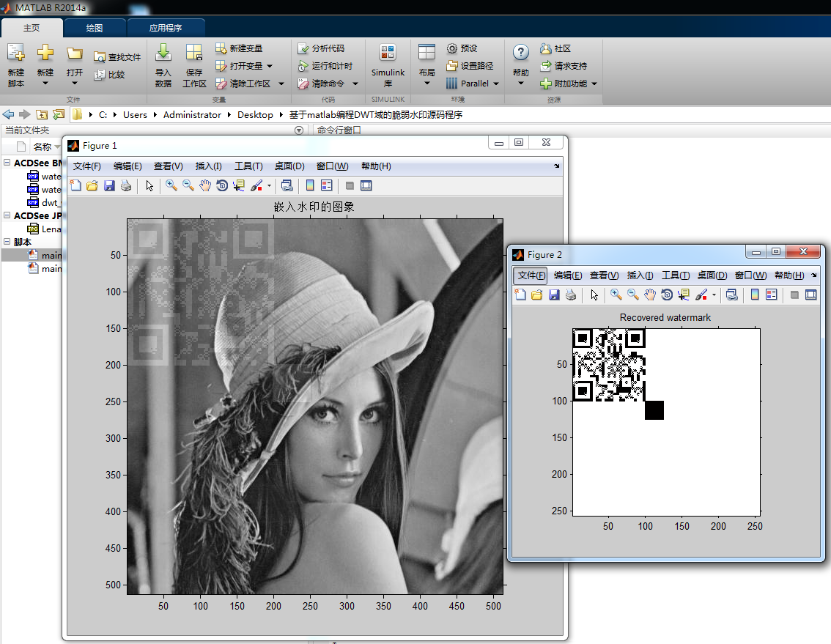Click Open File icon in Figure 1 toolbar

(x=92, y=185)
